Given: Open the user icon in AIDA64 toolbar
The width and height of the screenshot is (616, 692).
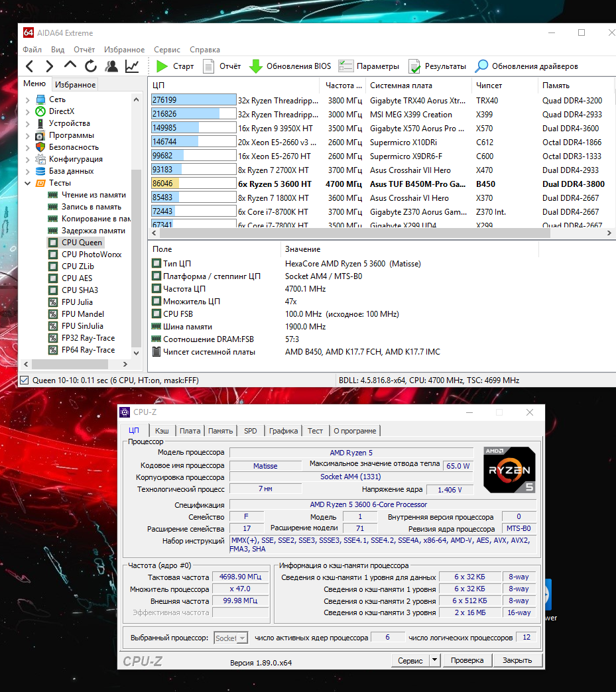Looking at the screenshot, I should [111, 66].
